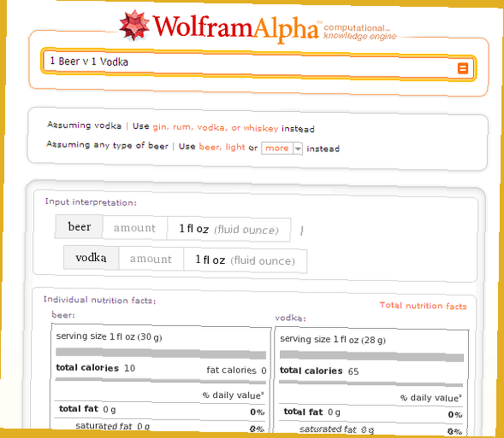Click the orange compute button in search box
The height and width of the screenshot is (438, 504).
click(463, 68)
